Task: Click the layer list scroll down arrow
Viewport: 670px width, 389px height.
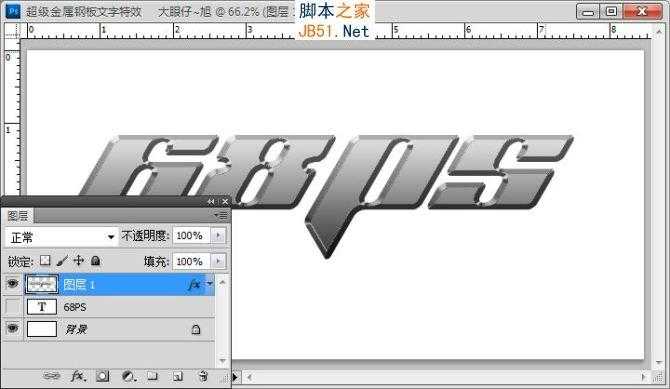Action: 222,360
